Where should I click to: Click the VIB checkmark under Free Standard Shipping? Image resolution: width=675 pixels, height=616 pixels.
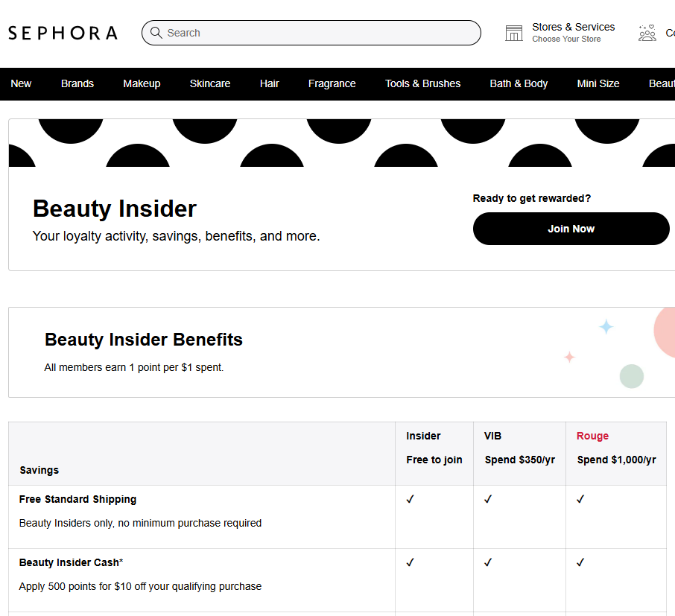488,499
